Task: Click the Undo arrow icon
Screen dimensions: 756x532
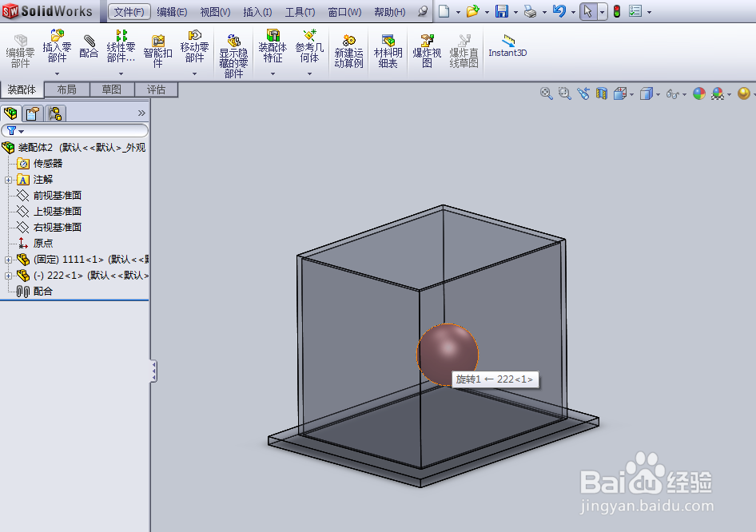Action: pos(559,11)
